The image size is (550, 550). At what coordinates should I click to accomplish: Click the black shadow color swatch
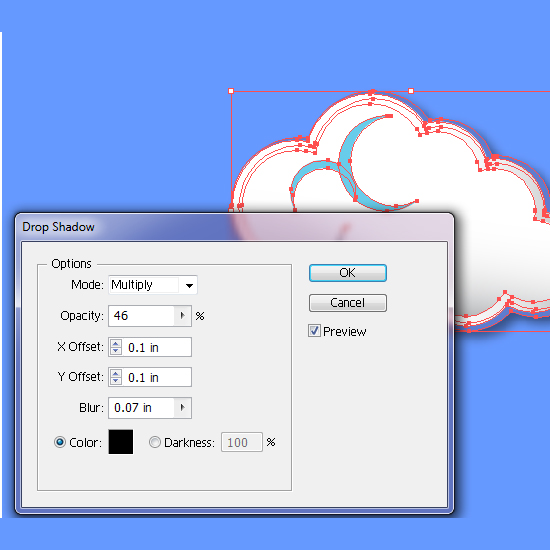pyautogui.click(x=121, y=442)
